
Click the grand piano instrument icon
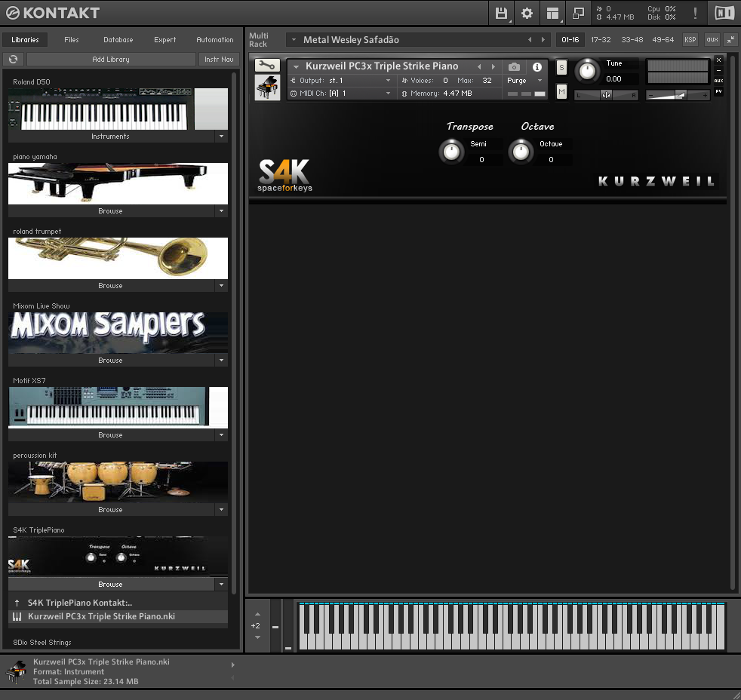tap(267, 87)
